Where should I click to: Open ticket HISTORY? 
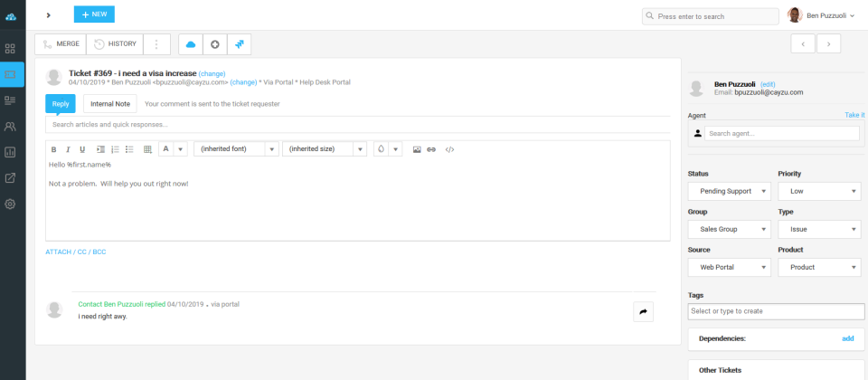click(x=115, y=44)
